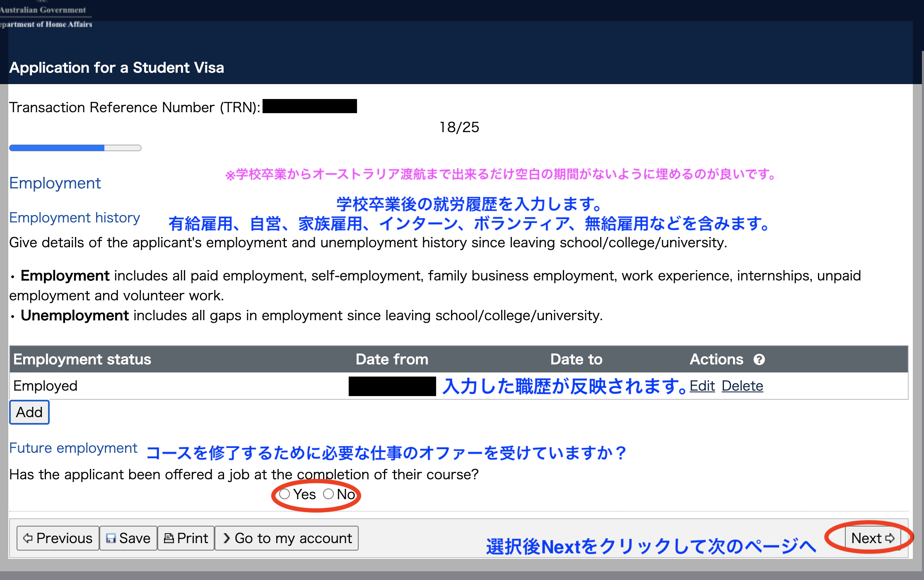This screenshot has height=580, width=924.
Task: Edit the Employed history entry
Action: 702,386
